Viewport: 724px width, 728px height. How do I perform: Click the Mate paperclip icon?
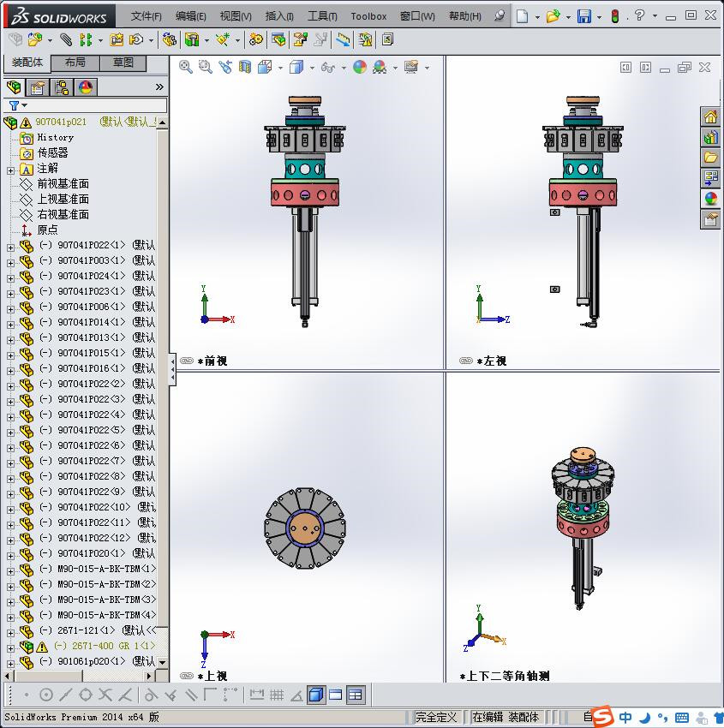(67, 40)
